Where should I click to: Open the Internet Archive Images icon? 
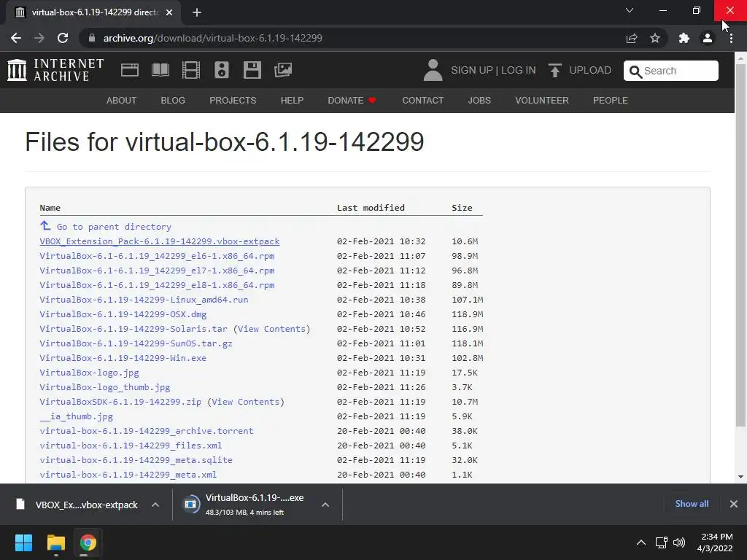[283, 70]
